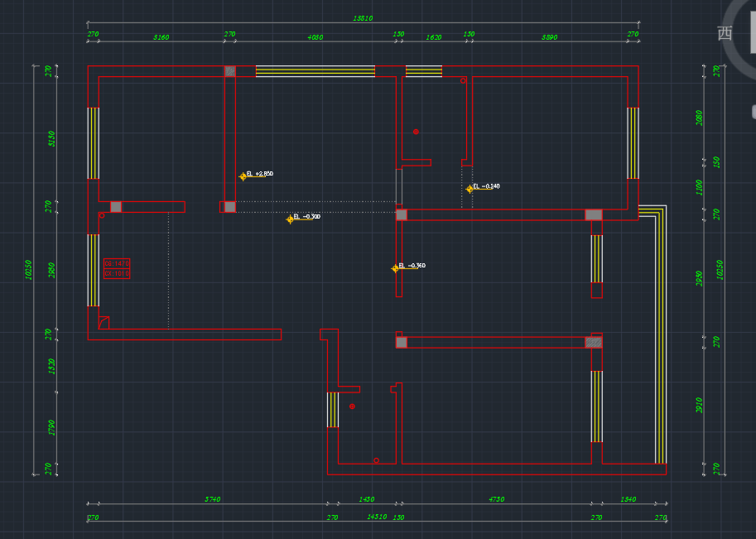Select the top-left corner dimension 270
The width and height of the screenshot is (756, 539).
(x=93, y=34)
